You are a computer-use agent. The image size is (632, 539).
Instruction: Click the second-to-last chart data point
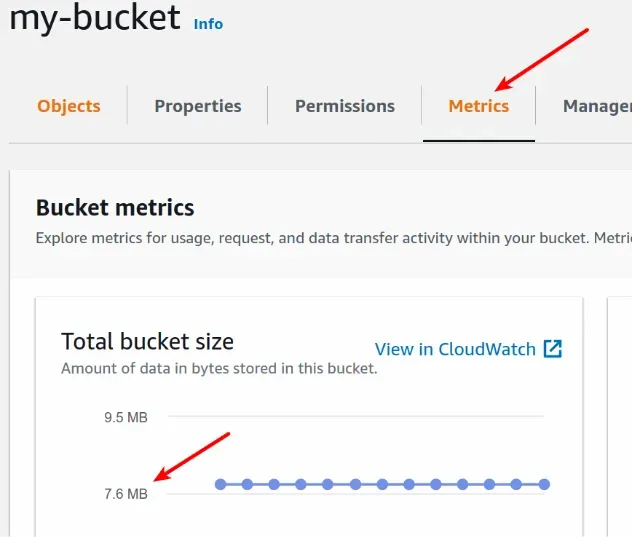tap(517, 484)
